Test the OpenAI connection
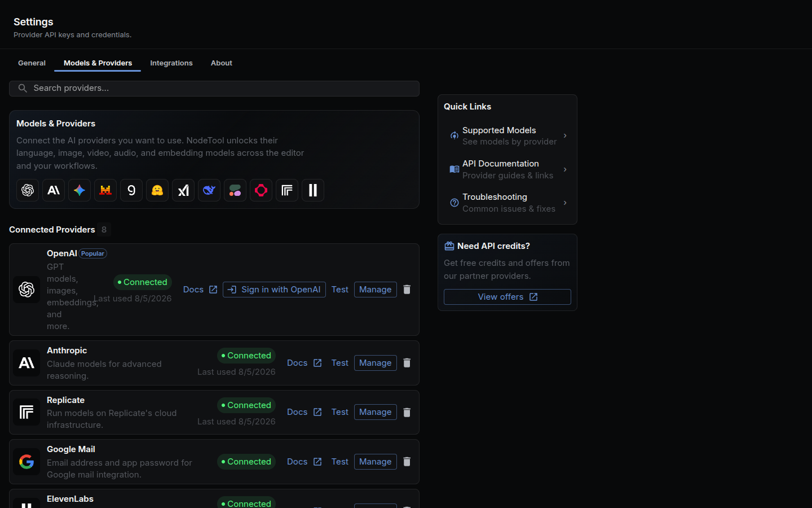The height and width of the screenshot is (508, 812). [x=340, y=290]
